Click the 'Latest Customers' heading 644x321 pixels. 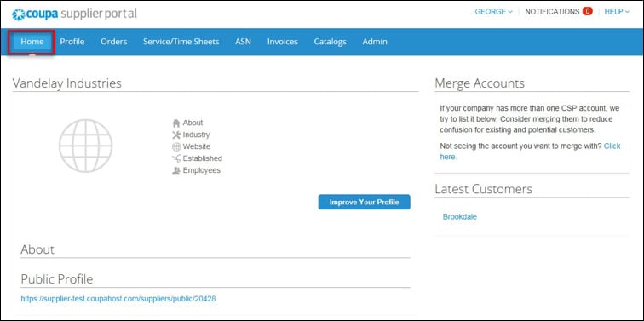pyautogui.click(x=483, y=189)
